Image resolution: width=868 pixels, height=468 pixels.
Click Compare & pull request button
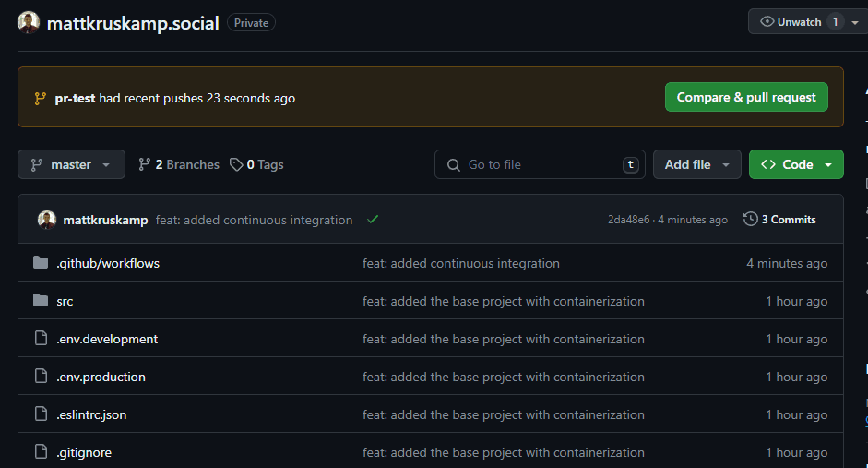pos(746,97)
